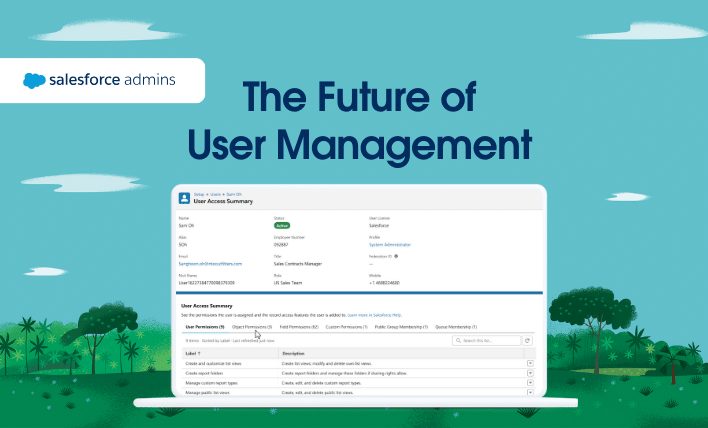Viewport: 708px width, 428px height.
Task: Click the 'Create report folders' label
Action: (204, 373)
